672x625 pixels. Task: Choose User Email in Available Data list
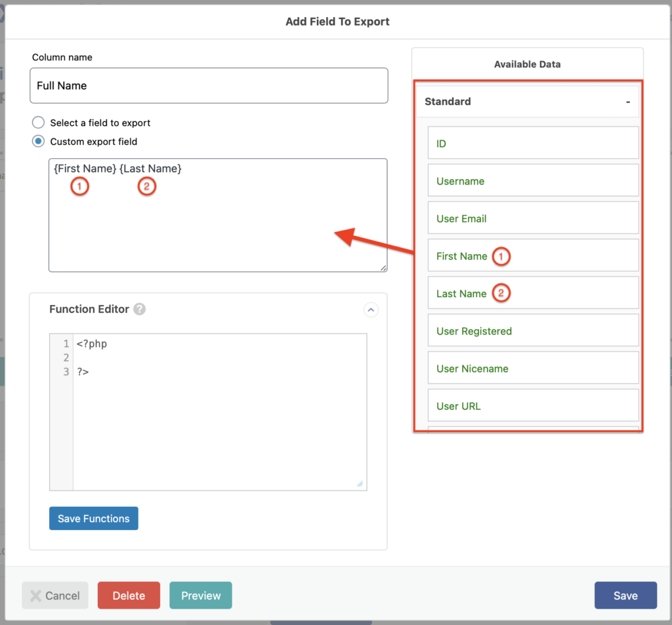(x=533, y=218)
